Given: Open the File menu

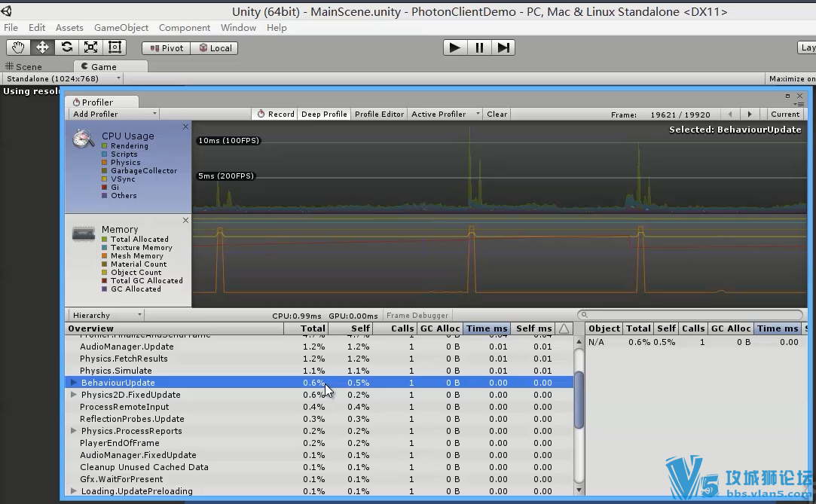Looking at the screenshot, I should [x=11, y=28].
